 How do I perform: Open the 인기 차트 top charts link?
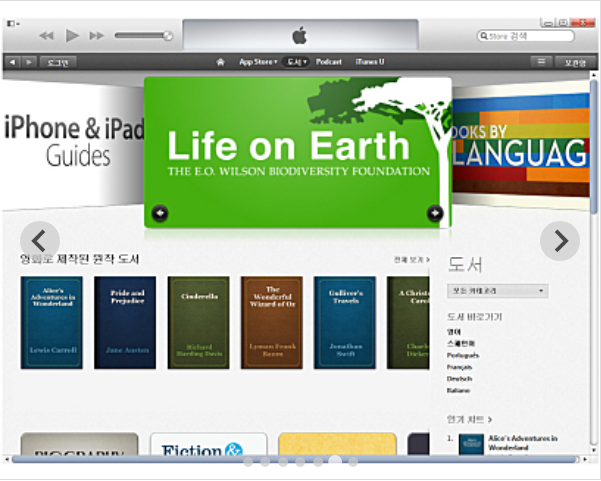[469, 419]
